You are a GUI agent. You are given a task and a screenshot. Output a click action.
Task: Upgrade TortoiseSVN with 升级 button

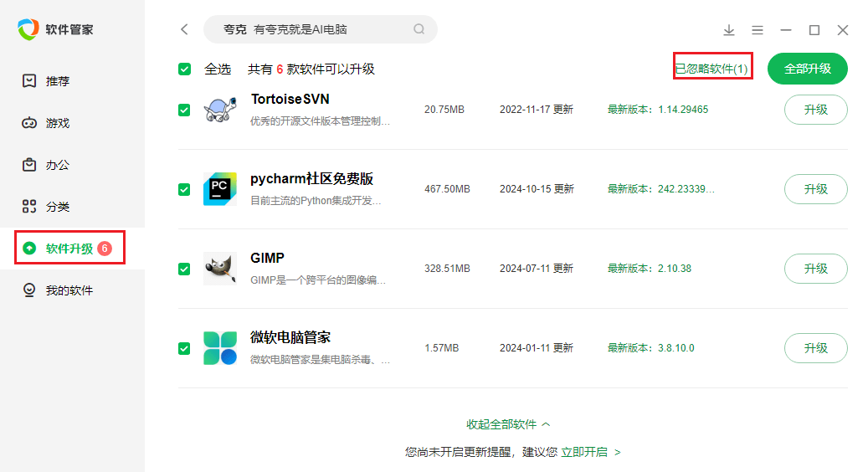816,110
